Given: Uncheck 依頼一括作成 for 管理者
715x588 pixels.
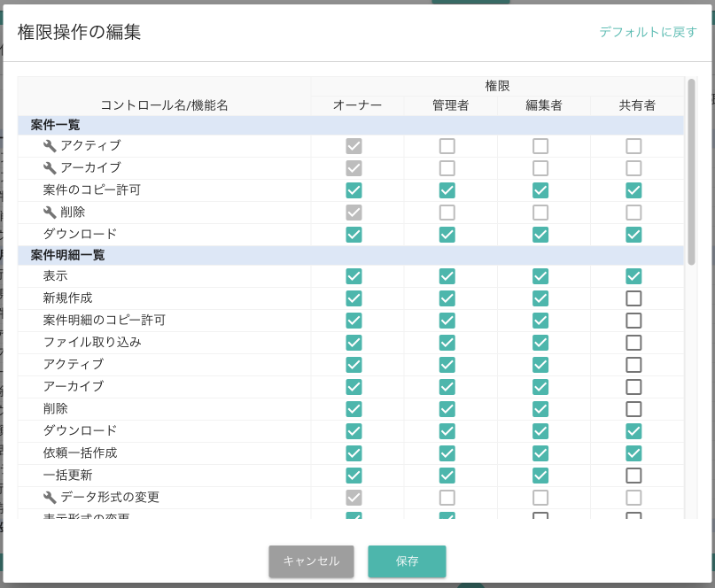Looking at the screenshot, I should (447, 453).
